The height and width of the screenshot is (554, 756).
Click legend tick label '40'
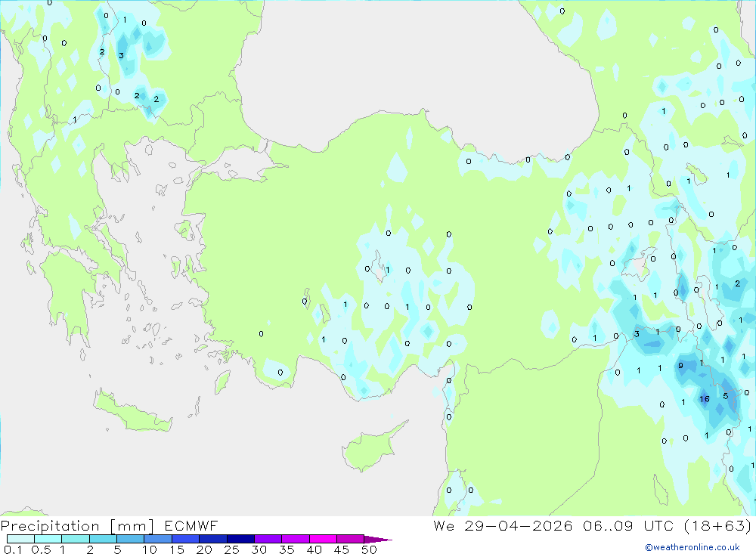pos(314,549)
